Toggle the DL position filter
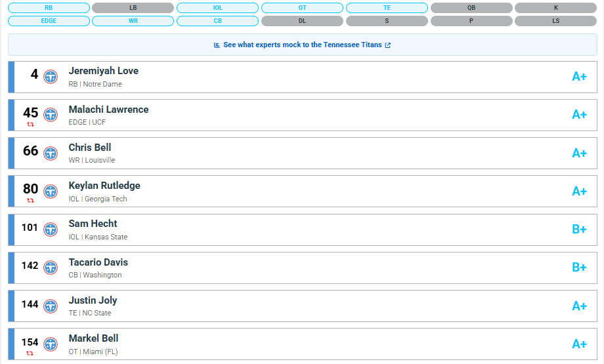604x364 pixels. 303,21
